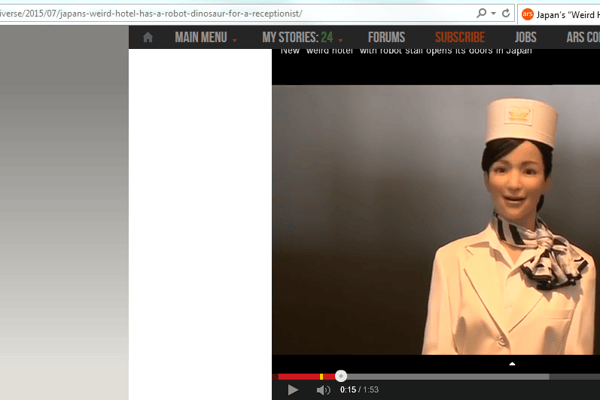
Task: Expand the My Stories dropdown
Action: click(x=302, y=38)
